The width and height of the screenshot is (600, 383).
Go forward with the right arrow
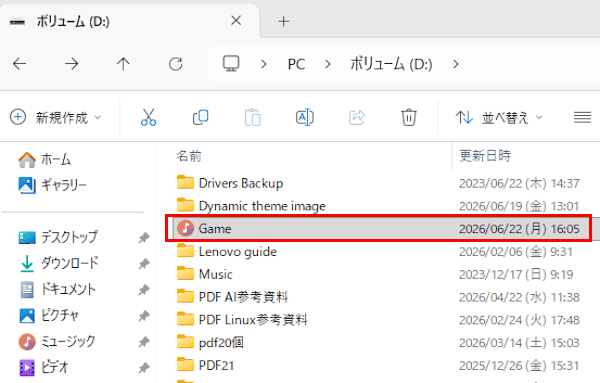click(x=72, y=64)
